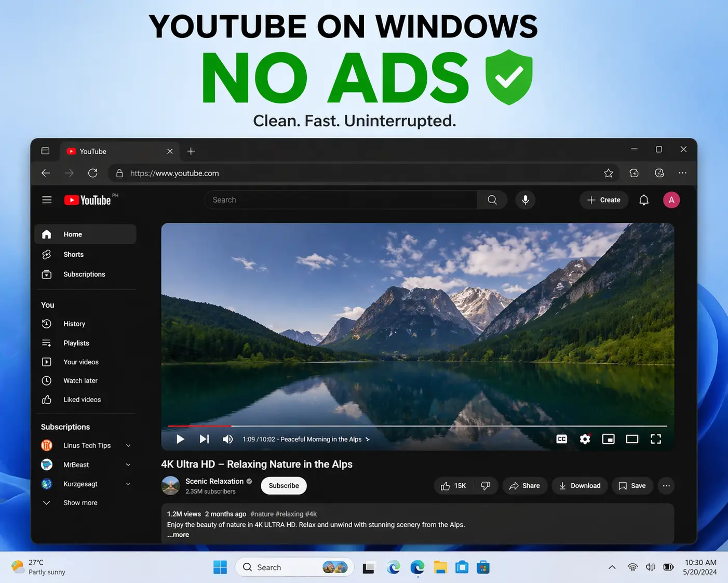Image resolution: width=728 pixels, height=583 pixels.
Task: Open File Explorer from the taskbar
Action: (x=440, y=567)
